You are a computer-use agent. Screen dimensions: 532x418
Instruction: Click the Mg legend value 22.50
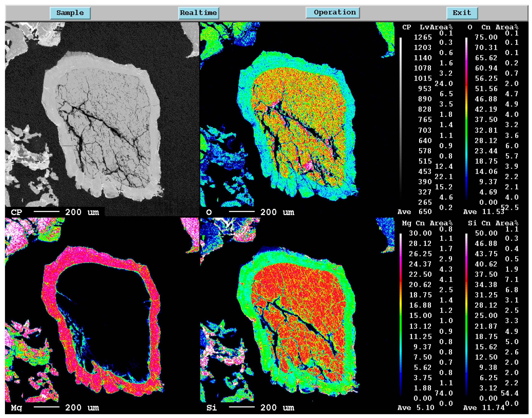(420, 274)
